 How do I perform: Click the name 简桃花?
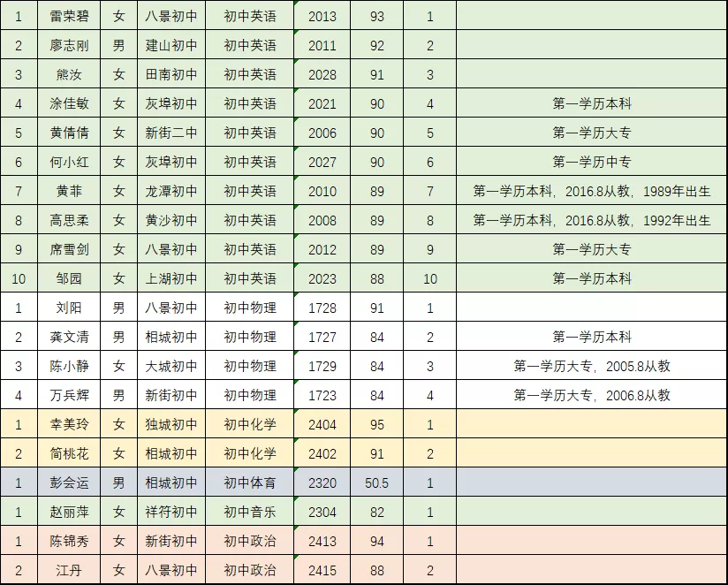click(69, 453)
